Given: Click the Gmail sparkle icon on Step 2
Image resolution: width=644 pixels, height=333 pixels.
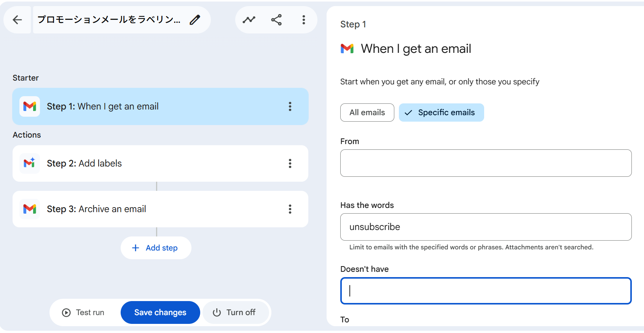Looking at the screenshot, I should (30, 163).
